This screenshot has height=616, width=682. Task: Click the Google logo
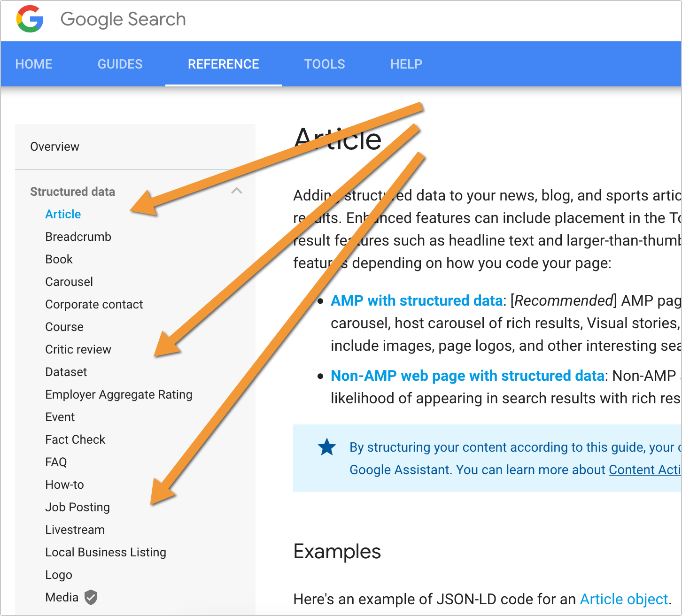pos(30,19)
